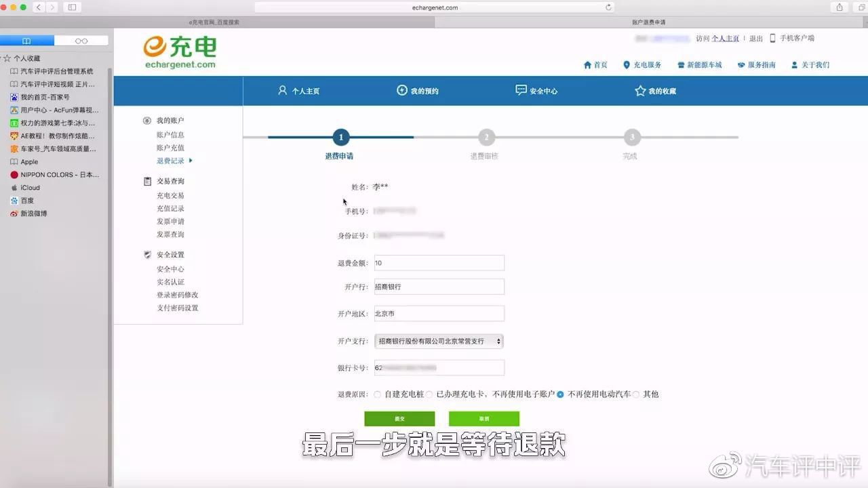Viewport: 868px width, 488px height.
Task: Switch to 我的收藏 star tab
Action: (655, 91)
